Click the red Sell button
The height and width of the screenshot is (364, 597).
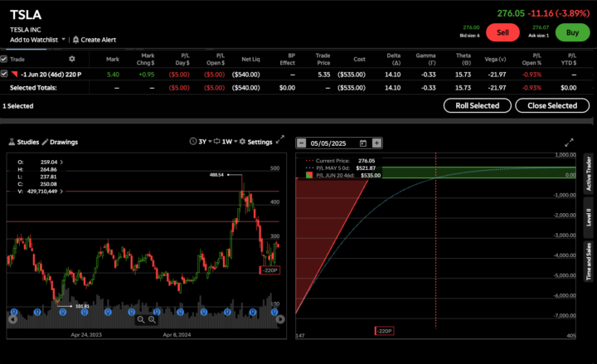point(502,32)
